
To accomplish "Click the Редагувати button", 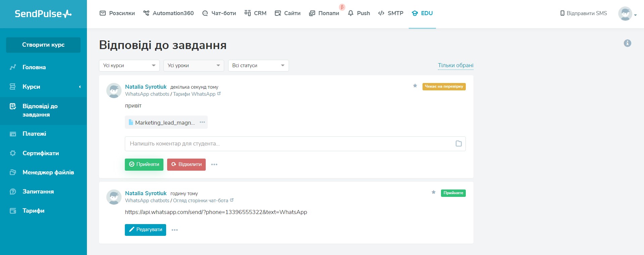I will pos(145,230).
